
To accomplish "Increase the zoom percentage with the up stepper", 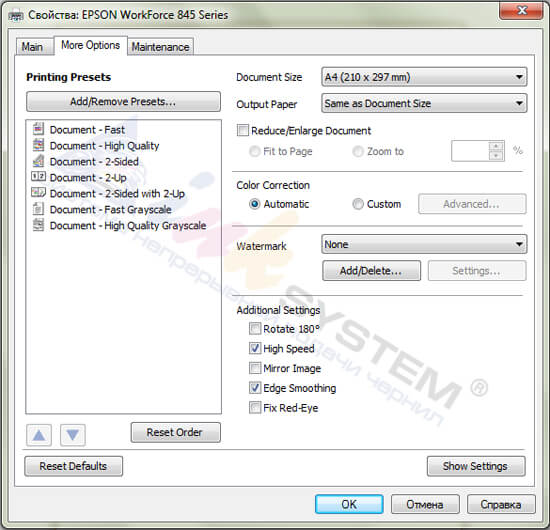I will 496,146.
